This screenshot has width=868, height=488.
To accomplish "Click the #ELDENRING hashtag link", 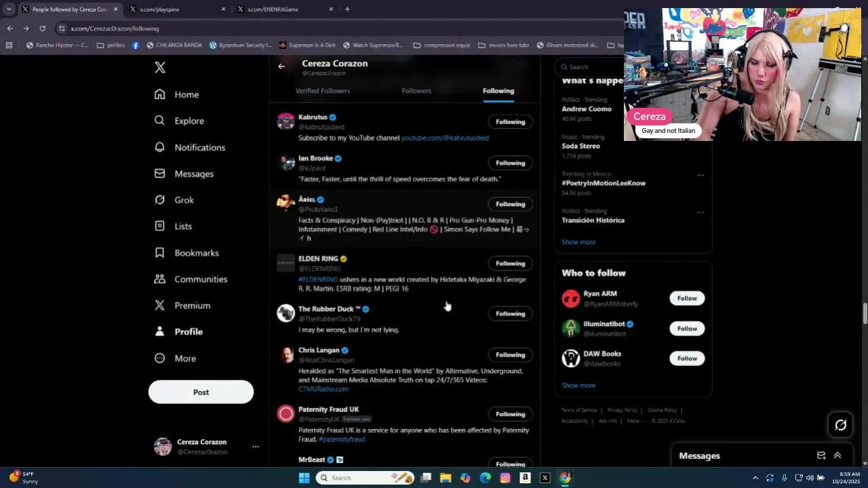I will [318, 279].
